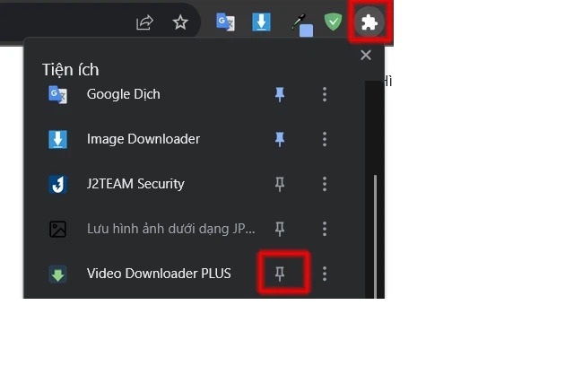Open more options for J2TEAM Security

coord(325,184)
